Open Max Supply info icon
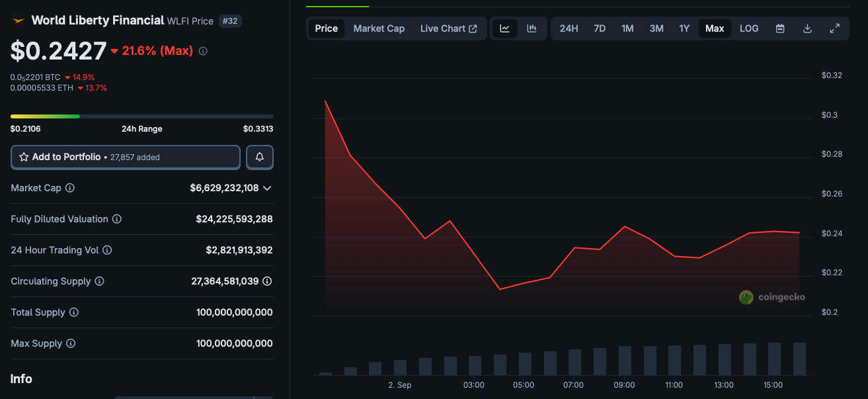Image resolution: width=868 pixels, height=399 pixels. (x=71, y=343)
